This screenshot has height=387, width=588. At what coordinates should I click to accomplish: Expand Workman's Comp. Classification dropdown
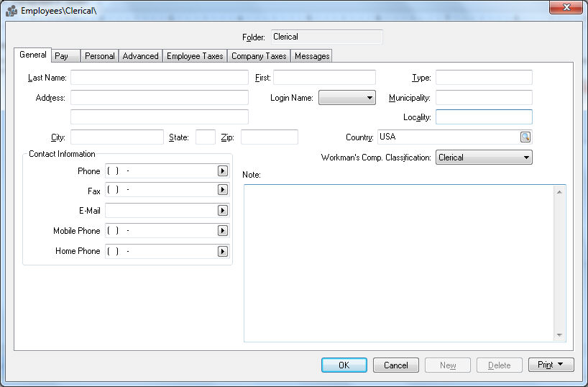click(526, 158)
